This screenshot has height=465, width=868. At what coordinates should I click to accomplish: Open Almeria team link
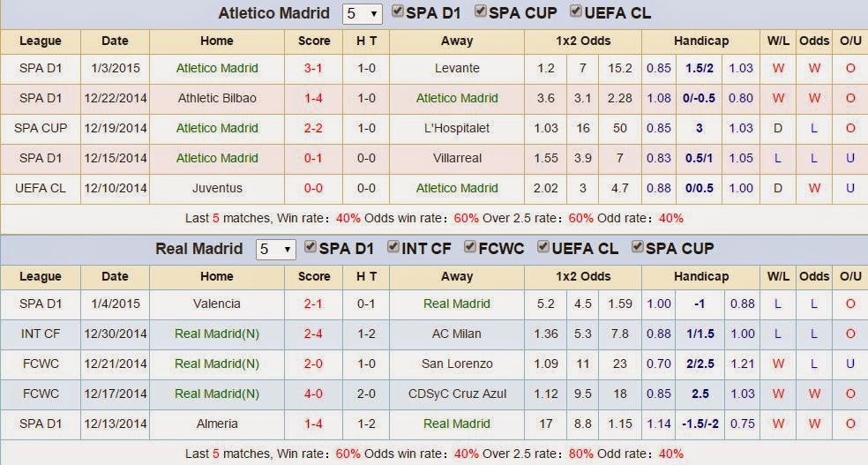pos(216,424)
